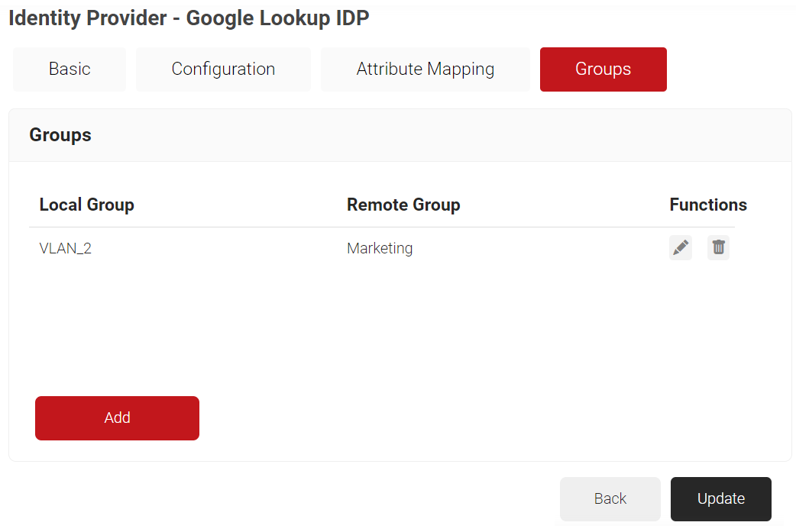Click blank space right of the Add button

458,418
